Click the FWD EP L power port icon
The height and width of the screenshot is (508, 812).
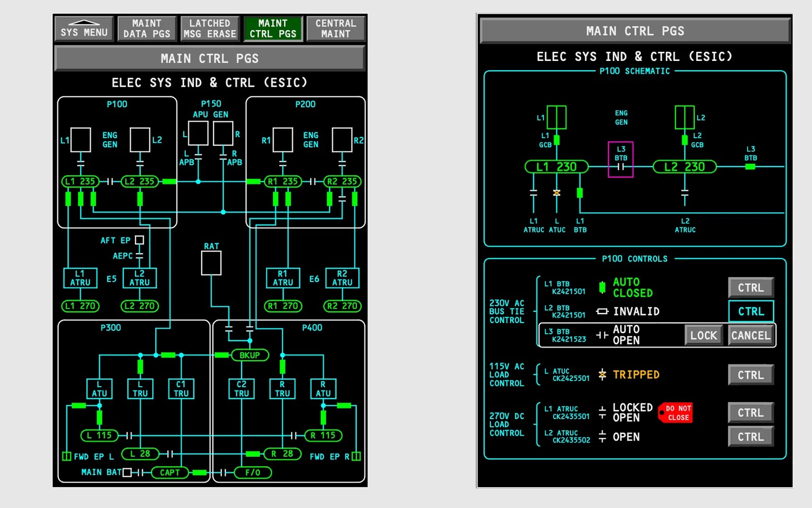pos(66,456)
